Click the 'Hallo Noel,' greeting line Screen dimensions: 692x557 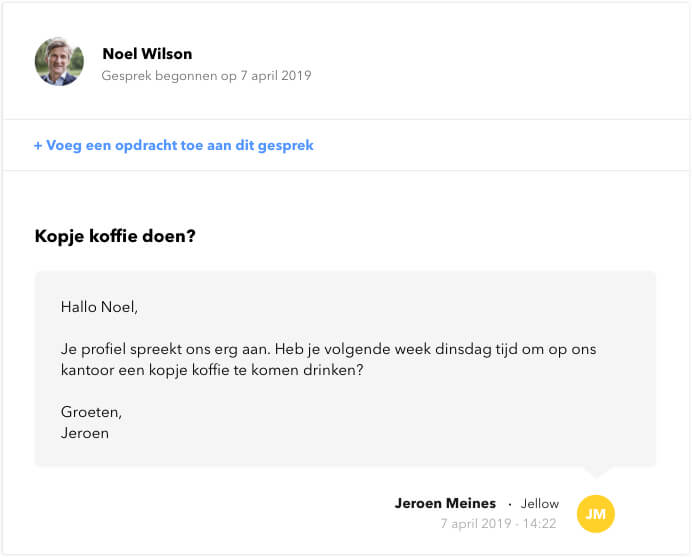click(x=99, y=307)
